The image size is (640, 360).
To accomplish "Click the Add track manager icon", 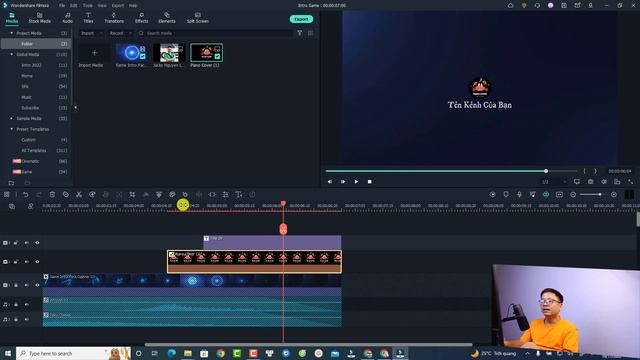I will tap(12, 207).
